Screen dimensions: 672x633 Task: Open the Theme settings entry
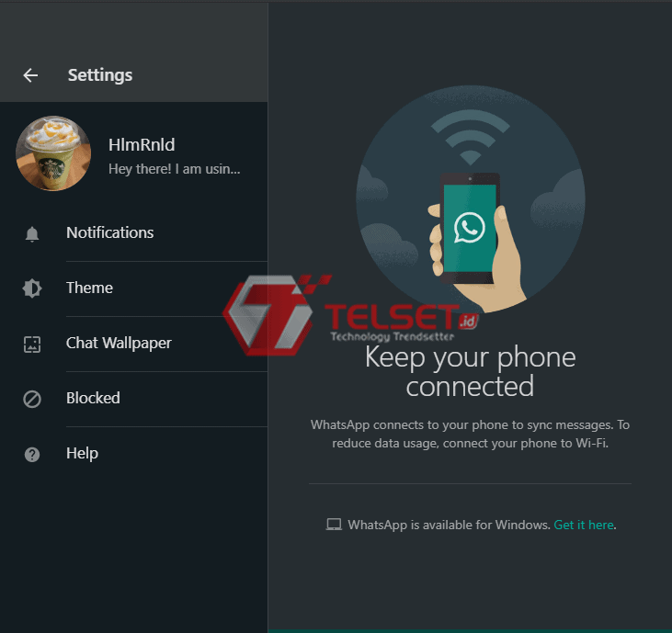(x=90, y=288)
